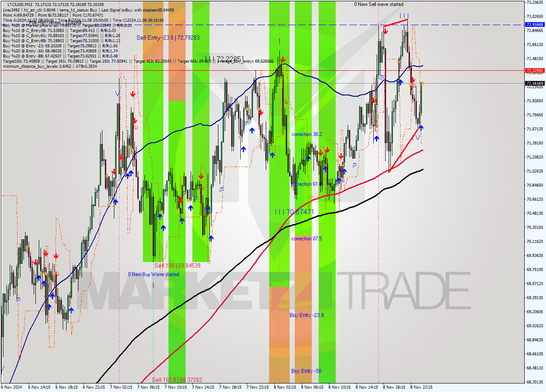
Task: Click the 70.11620 price axis label
Action: pyautogui.click(x=534, y=241)
